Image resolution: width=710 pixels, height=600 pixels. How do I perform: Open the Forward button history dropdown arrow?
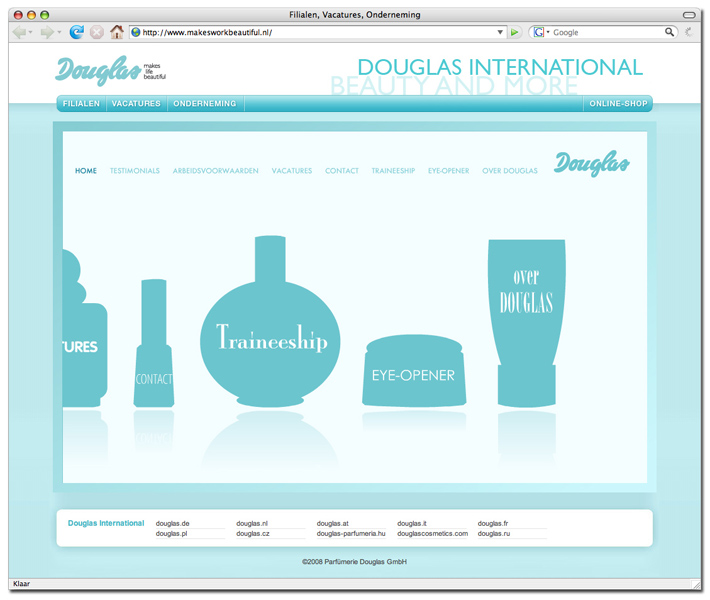tap(59, 32)
